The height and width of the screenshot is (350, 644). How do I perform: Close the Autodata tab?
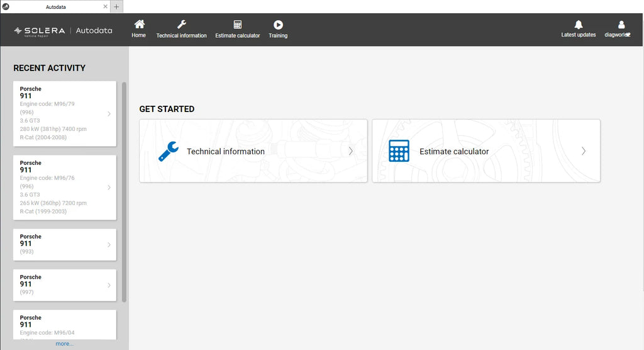click(106, 6)
